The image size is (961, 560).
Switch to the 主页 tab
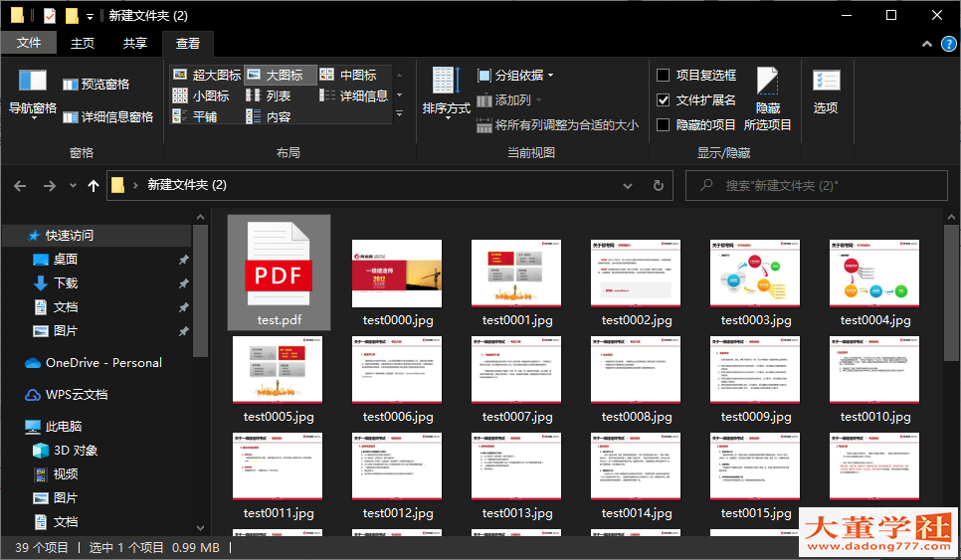point(83,43)
